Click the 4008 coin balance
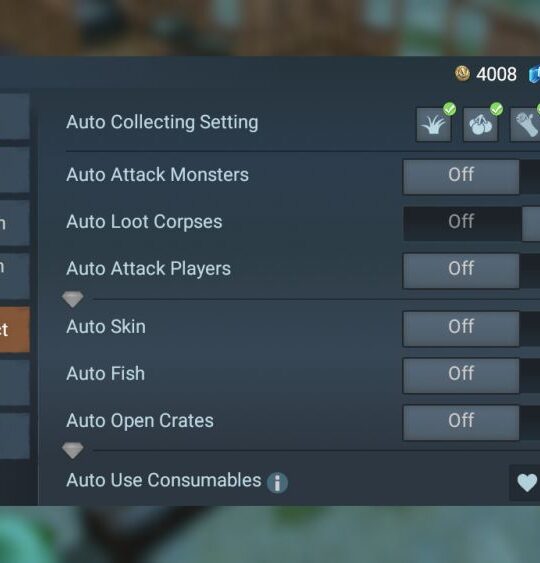Viewport: 540px width, 563px height. [x=496, y=74]
